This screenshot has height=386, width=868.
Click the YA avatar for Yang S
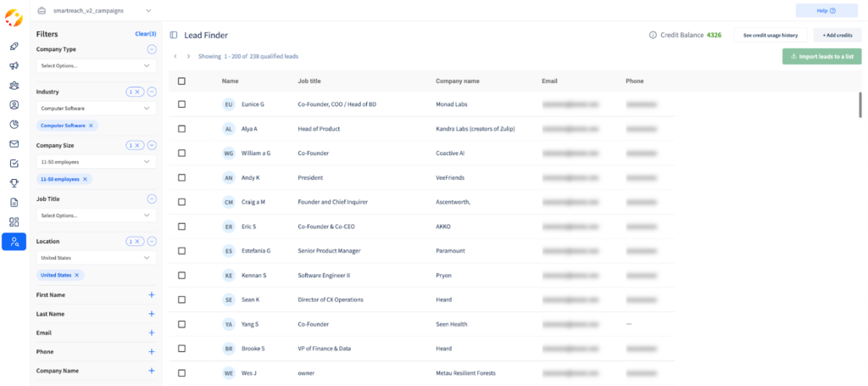pyautogui.click(x=229, y=324)
